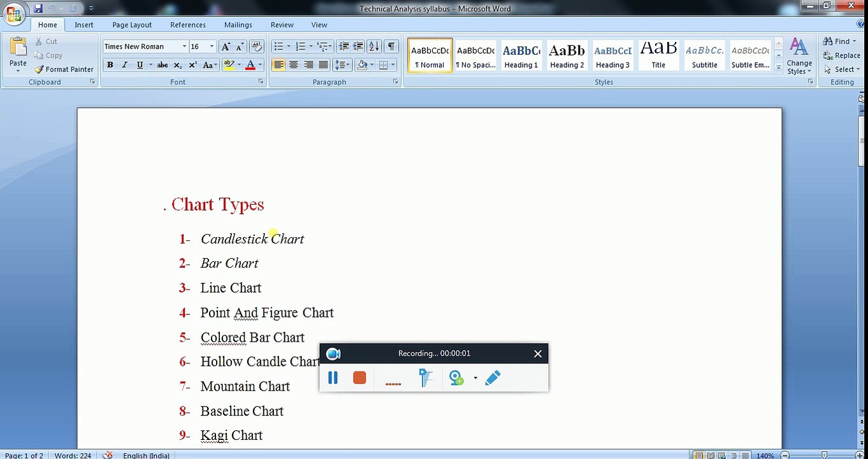
Task: Click the webcam icon in recorder toolbar
Action: pos(456,378)
